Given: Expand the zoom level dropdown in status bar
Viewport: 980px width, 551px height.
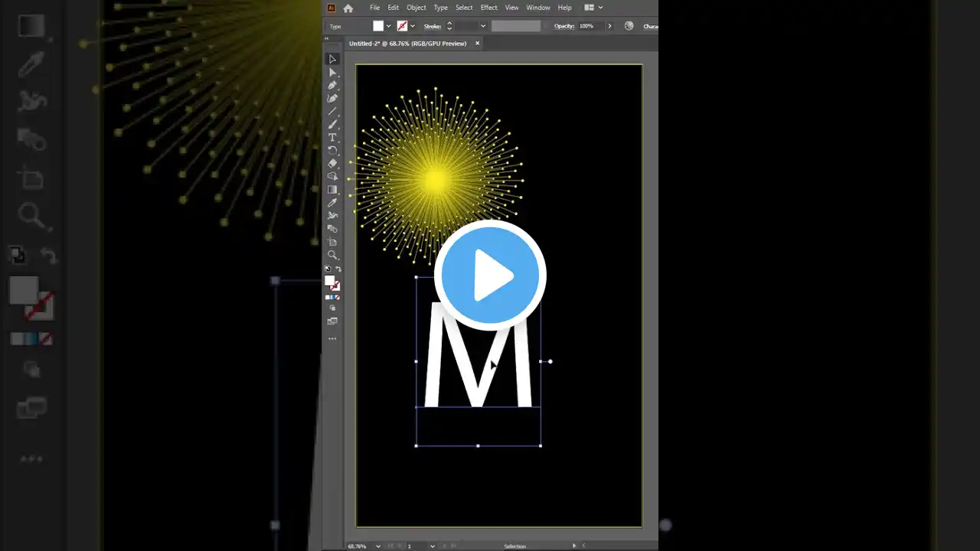Looking at the screenshot, I should (378, 546).
